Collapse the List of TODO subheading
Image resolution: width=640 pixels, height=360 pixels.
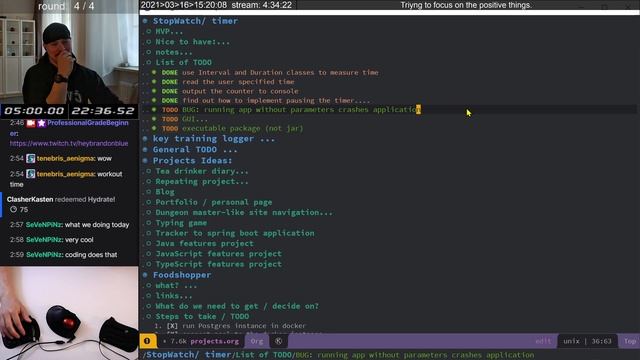[x=183, y=62]
